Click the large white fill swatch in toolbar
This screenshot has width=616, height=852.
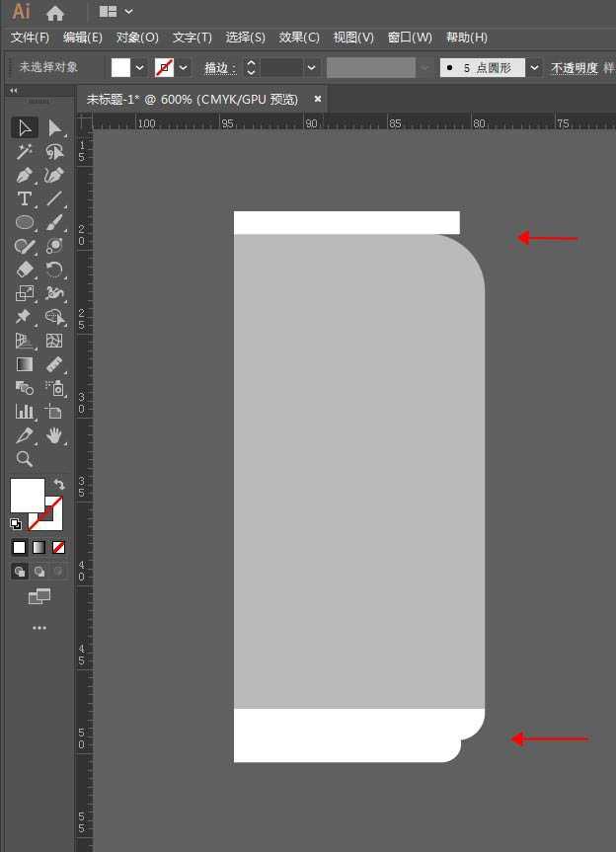(27, 496)
